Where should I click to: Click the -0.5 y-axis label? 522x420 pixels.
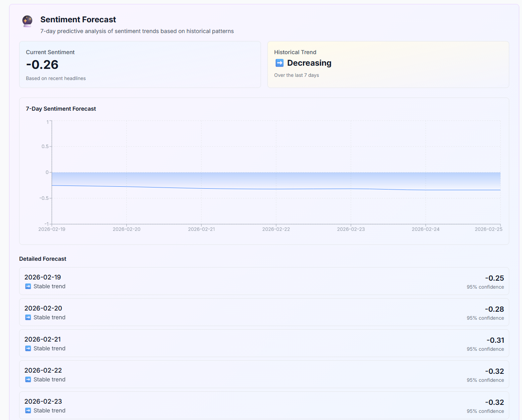44,198
